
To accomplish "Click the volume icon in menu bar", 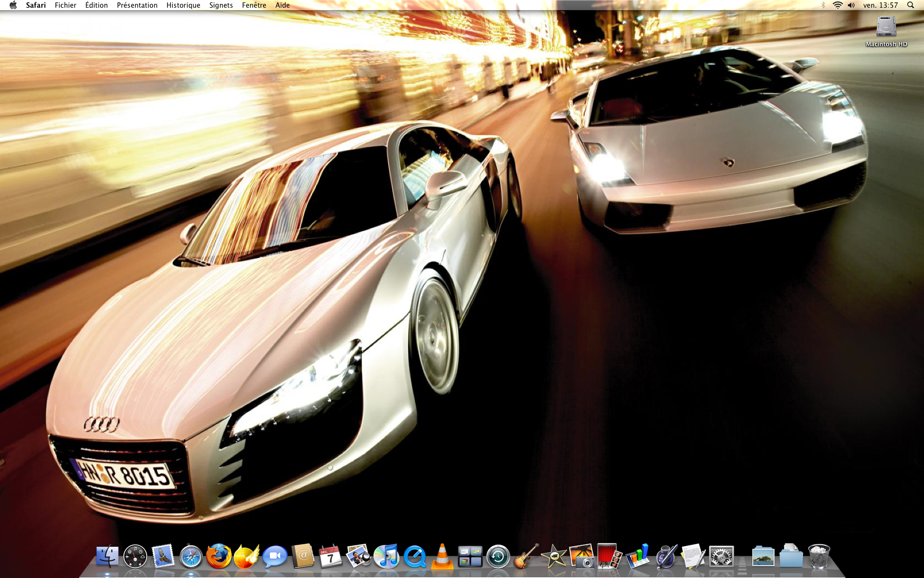I will tap(851, 5).
